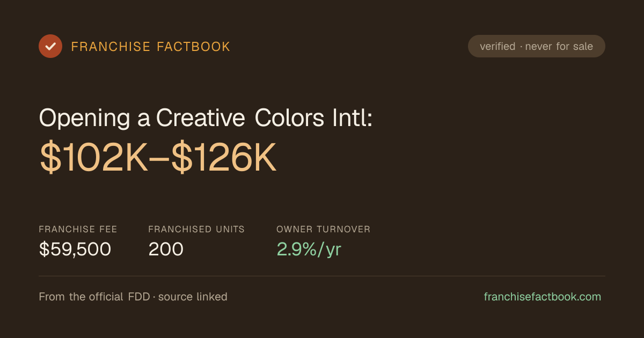644x338 pixels.
Task: Select the FRANCHISE FEE label
Action: pos(78,229)
